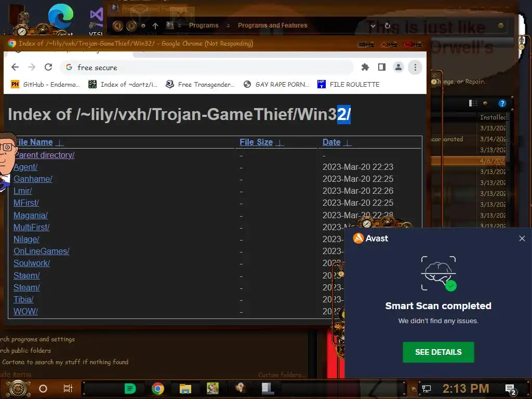Screen dimensions: 532x399
Task: Click the address bar with 'free secure'
Action: point(207,67)
